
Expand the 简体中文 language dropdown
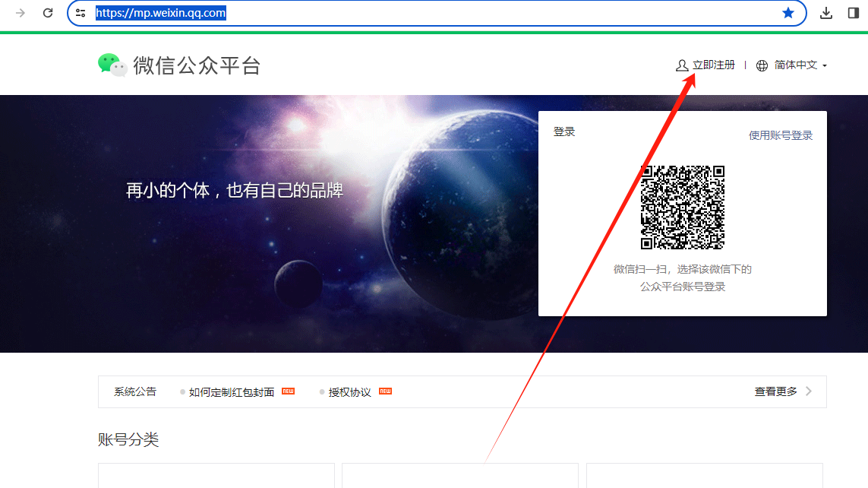(x=795, y=66)
